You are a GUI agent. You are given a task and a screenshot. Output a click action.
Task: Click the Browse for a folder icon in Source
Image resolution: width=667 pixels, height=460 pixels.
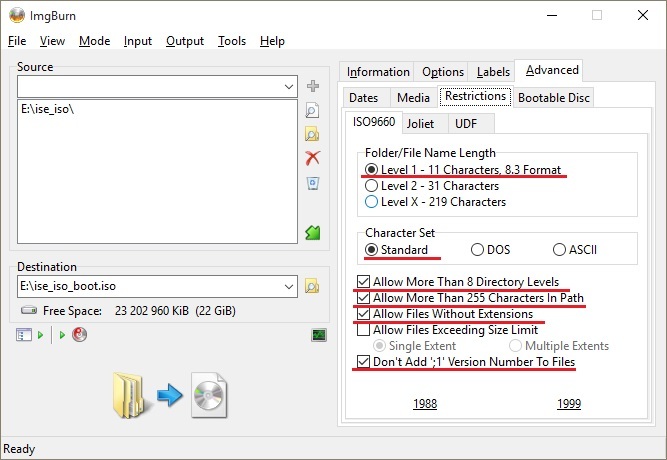coord(312,134)
